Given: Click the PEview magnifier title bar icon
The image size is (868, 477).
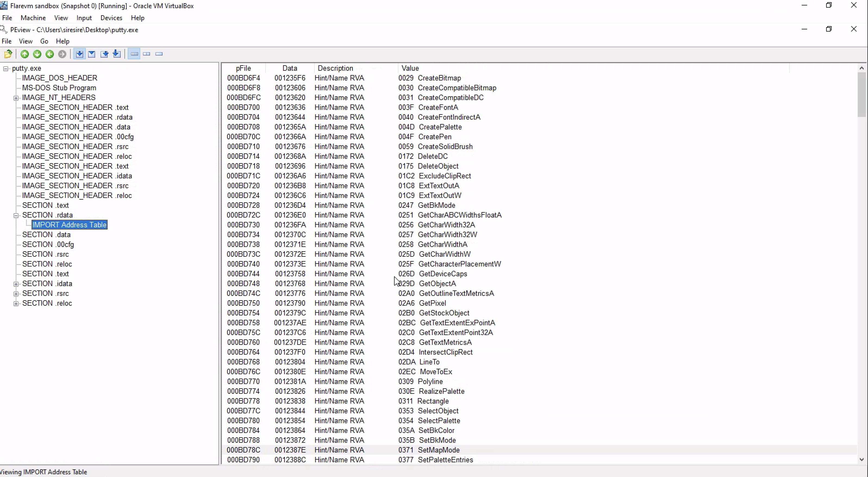Looking at the screenshot, I should (4, 30).
